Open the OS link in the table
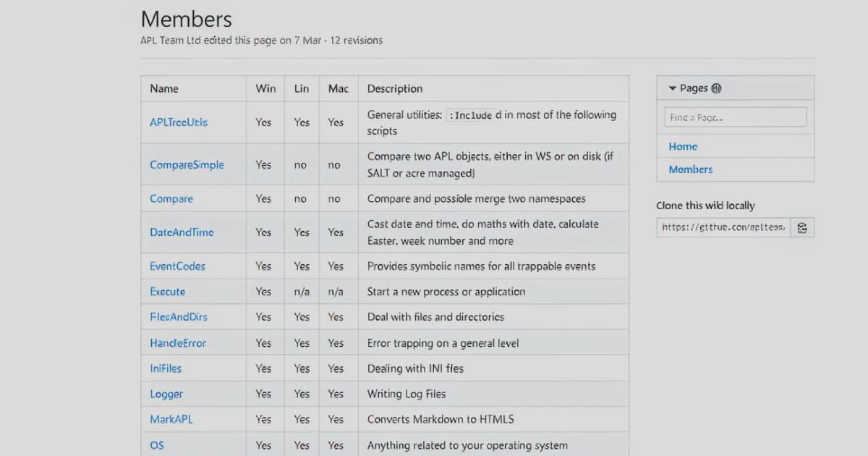 (157, 445)
